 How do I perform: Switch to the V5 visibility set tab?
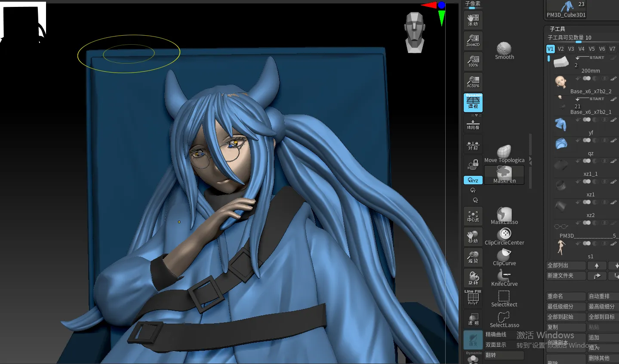591,49
